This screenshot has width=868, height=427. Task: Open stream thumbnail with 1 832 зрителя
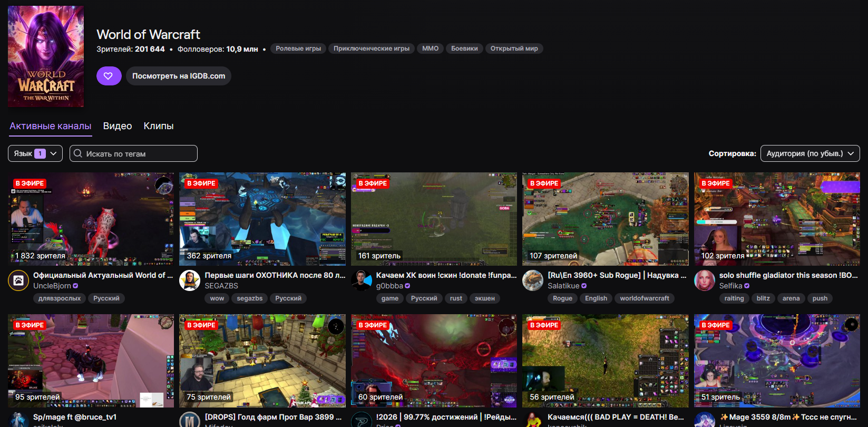91,219
